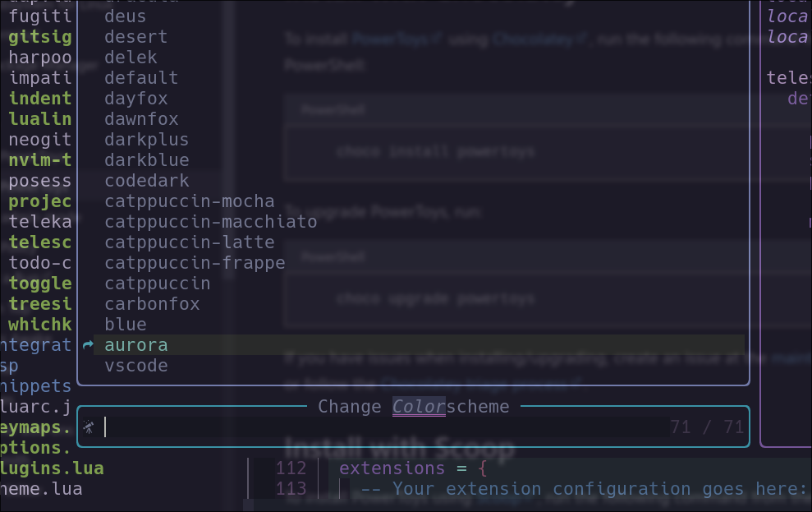The width and height of the screenshot is (812, 512).
Task: Open whichk file in the file tree
Action: (40, 325)
